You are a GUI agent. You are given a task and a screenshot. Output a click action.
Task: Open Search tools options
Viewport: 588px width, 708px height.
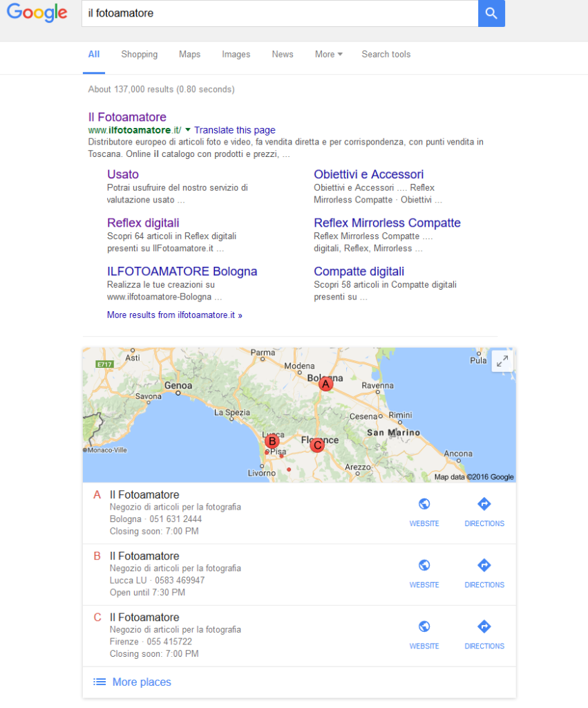click(x=386, y=55)
